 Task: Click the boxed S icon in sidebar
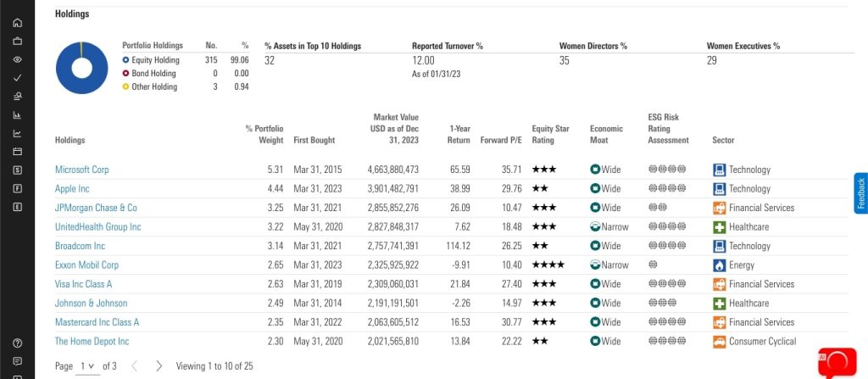pyautogui.click(x=18, y=170)
